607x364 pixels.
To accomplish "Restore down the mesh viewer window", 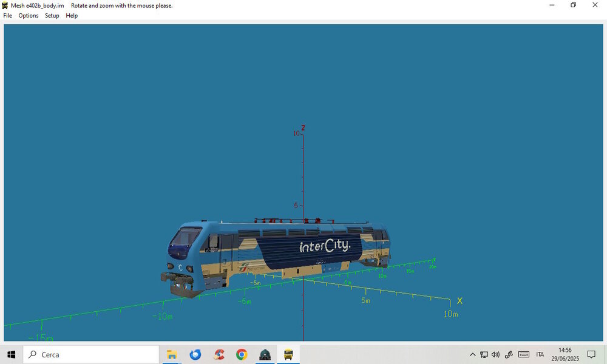I will coord(574,5).
